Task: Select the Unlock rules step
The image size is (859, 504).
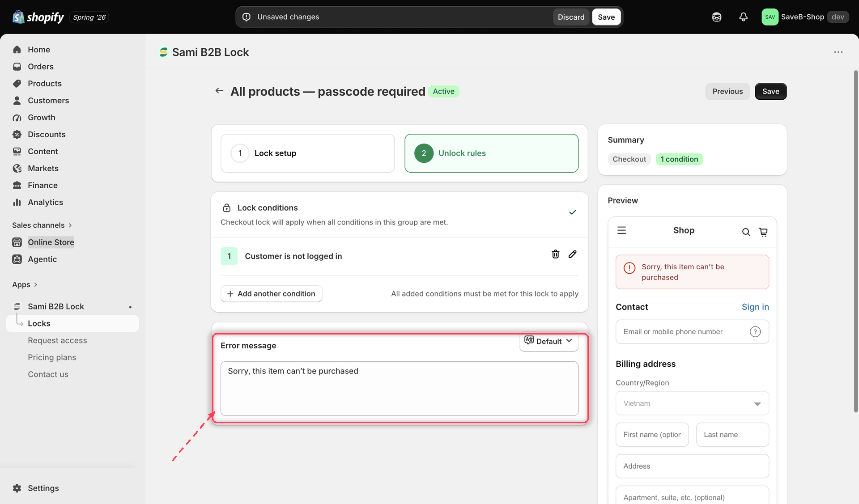Action: pyautogui.click(x=491, y=153)
